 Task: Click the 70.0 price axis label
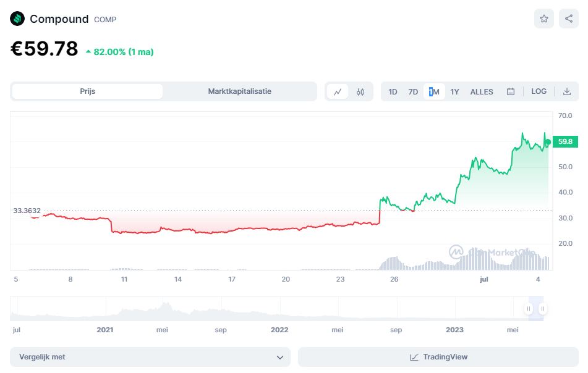(x=565, y=115)
